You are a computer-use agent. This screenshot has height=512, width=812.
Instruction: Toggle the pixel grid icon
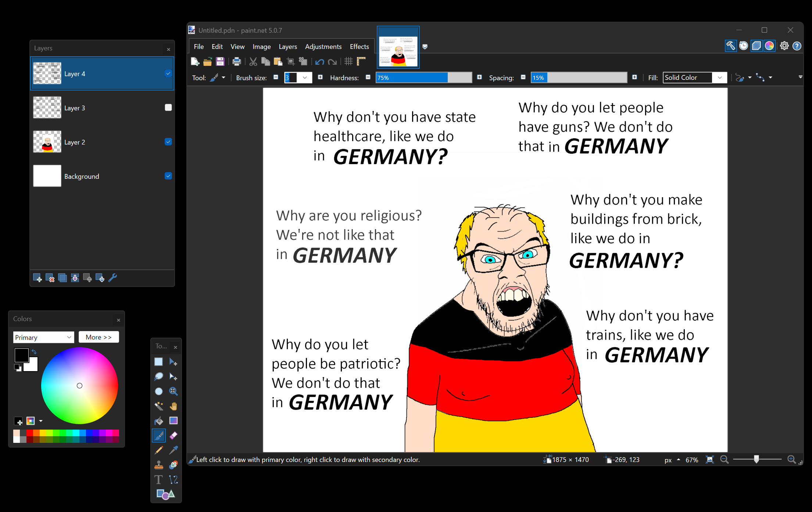coord(348,61)
